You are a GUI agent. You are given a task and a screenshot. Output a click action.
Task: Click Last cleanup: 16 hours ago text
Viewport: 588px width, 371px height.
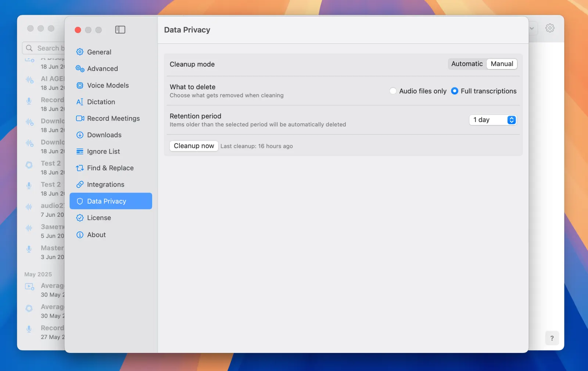click(257, 146)
